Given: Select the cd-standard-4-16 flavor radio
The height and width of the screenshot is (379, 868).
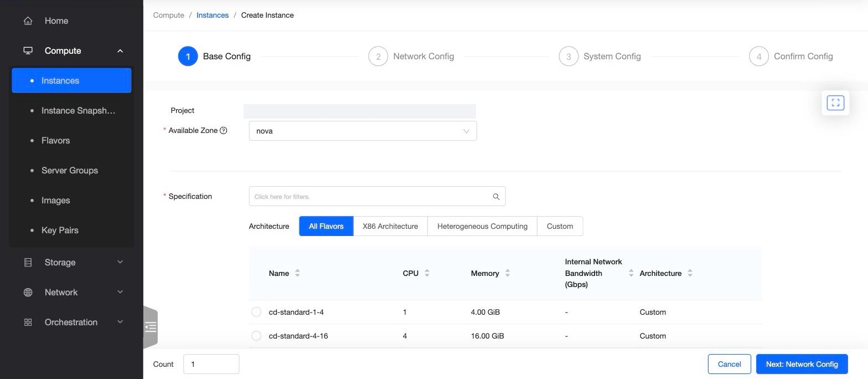Looking at the screenshot, I should (256, 336).
